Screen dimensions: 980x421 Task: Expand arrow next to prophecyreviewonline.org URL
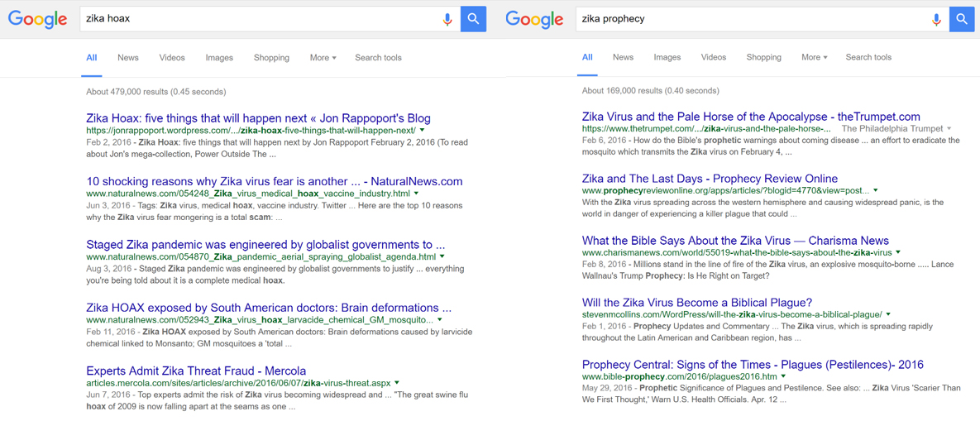(x=876, y=190)
